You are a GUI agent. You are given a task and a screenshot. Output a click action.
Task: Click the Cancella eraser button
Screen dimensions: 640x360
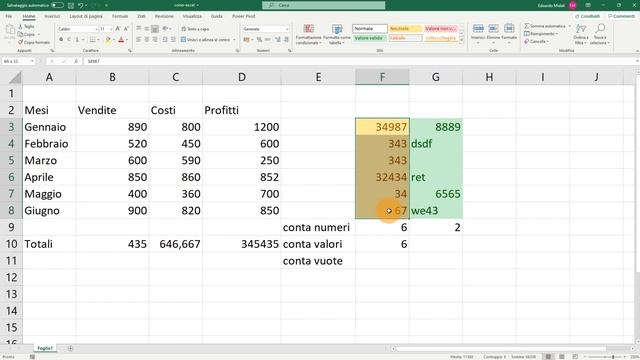536,42
